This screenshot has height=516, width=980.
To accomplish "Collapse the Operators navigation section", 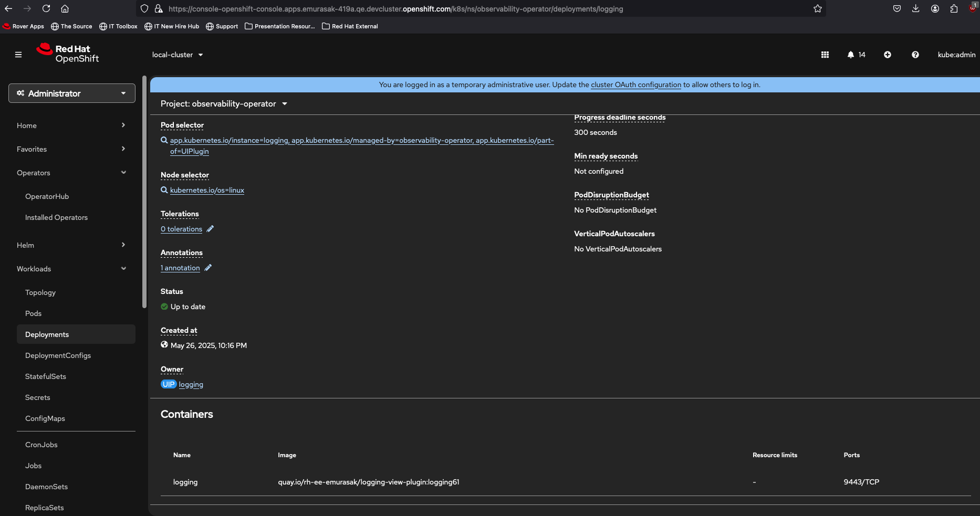I will point(72,173).
